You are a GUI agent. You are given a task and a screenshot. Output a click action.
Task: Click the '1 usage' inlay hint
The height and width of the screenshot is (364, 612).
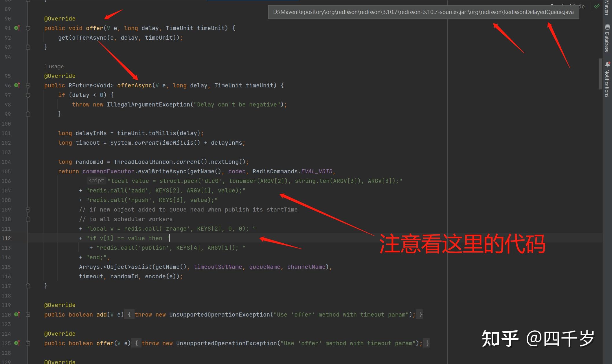tap(54, 67)
